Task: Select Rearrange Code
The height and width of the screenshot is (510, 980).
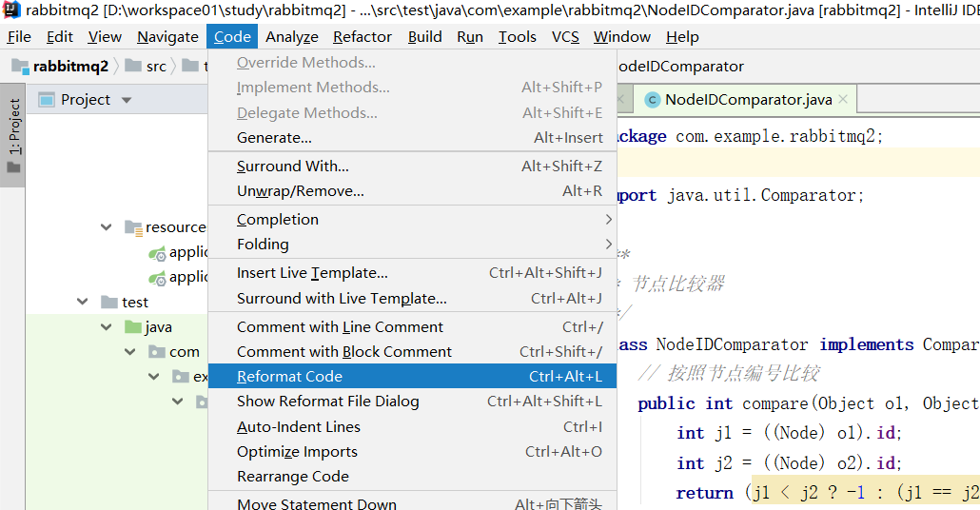Action: coord(413,477)
